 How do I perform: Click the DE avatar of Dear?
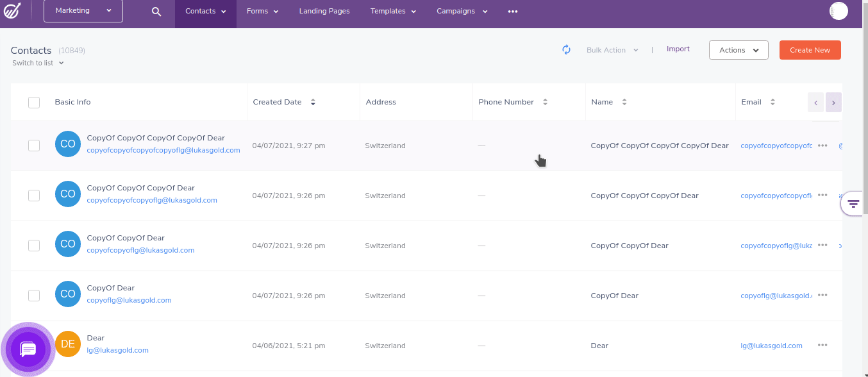[x=68, y=344]
